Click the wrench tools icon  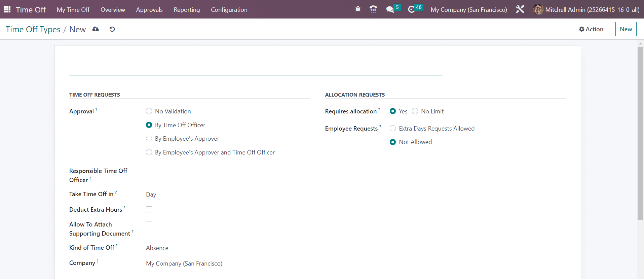520,9
